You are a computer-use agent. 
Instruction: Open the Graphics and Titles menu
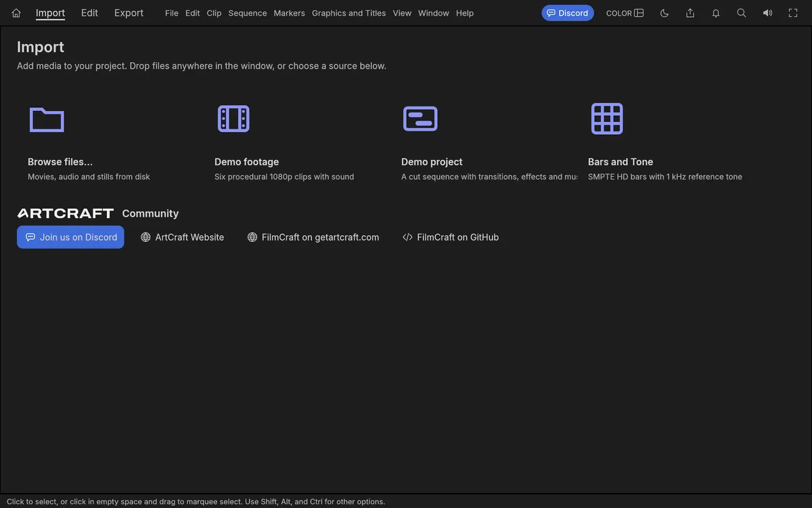(x=348, y=13)
